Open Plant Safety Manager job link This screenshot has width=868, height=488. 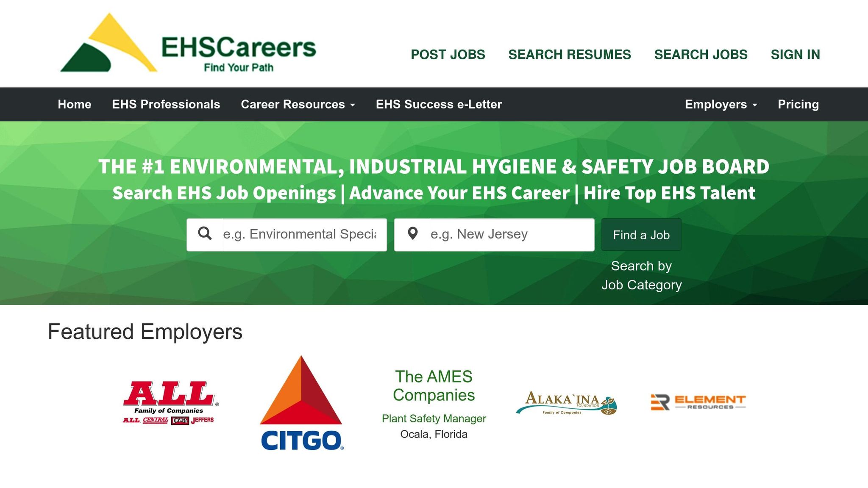tap(434, 419)
